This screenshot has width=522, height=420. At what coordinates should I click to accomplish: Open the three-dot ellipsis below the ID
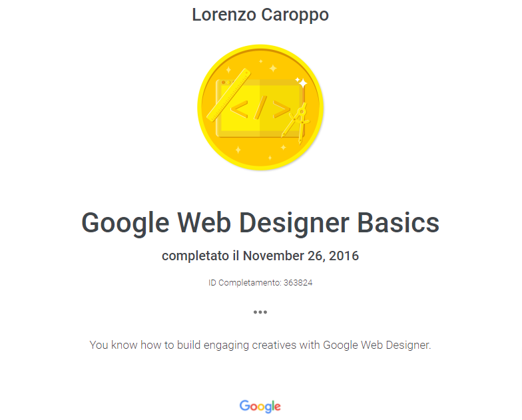(260, 312)
